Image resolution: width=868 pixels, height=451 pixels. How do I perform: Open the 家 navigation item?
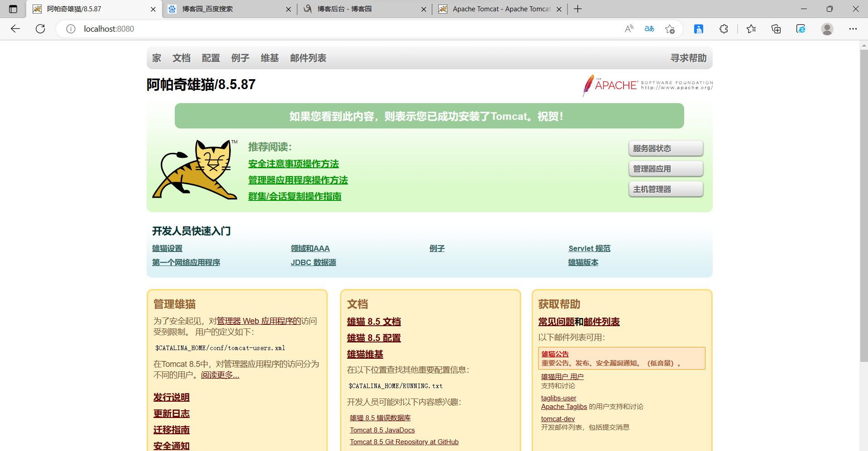tap(157, 58)
